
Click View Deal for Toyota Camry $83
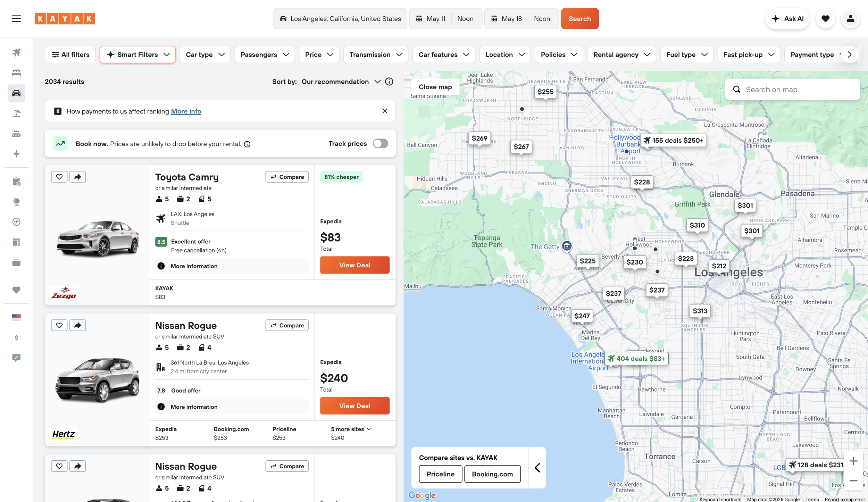coord(354,265)
